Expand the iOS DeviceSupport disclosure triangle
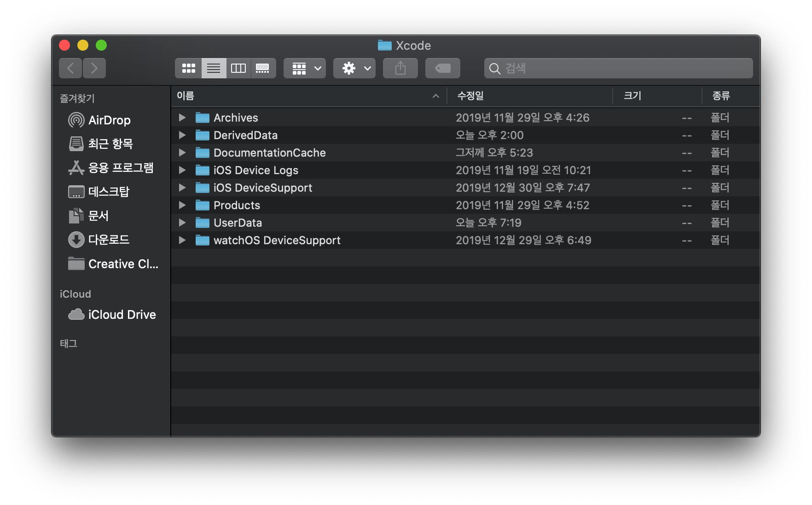 [182, 188]
